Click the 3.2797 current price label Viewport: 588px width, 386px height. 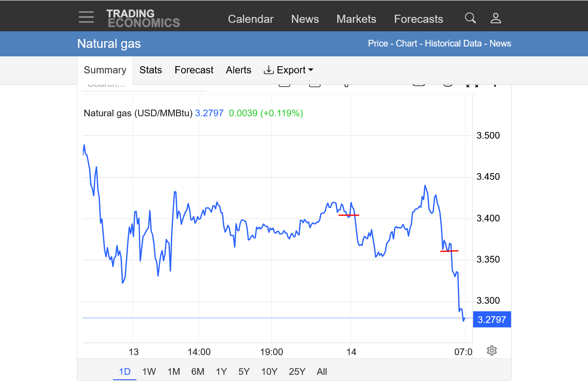[x=491, y=319]
